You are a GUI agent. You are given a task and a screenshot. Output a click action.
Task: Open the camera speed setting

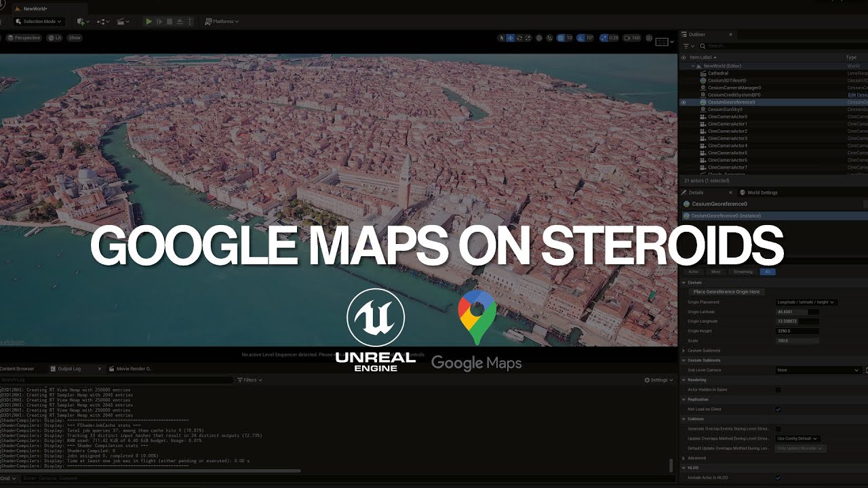click(x=631, y=38)
